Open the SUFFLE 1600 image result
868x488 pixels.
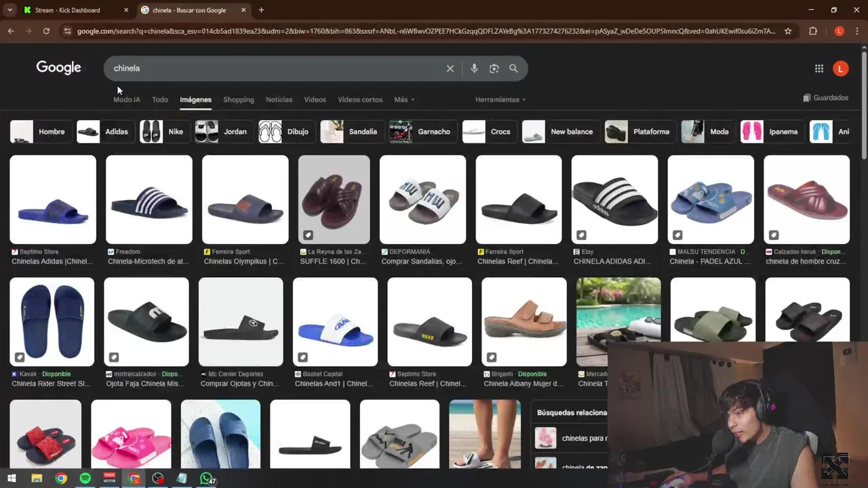[334, 199]
